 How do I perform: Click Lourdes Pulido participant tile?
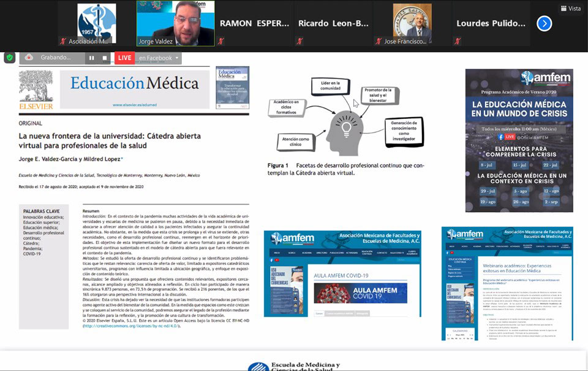click(491, 23)
